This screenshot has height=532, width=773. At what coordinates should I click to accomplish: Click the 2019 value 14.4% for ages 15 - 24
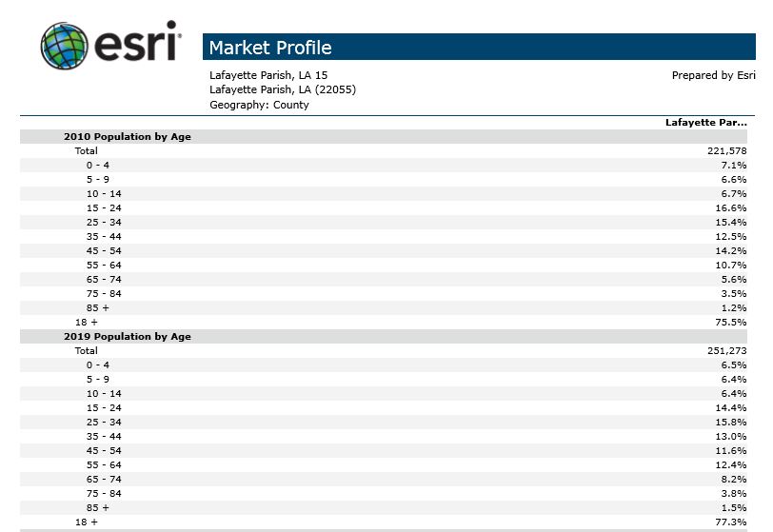(731, 408)
